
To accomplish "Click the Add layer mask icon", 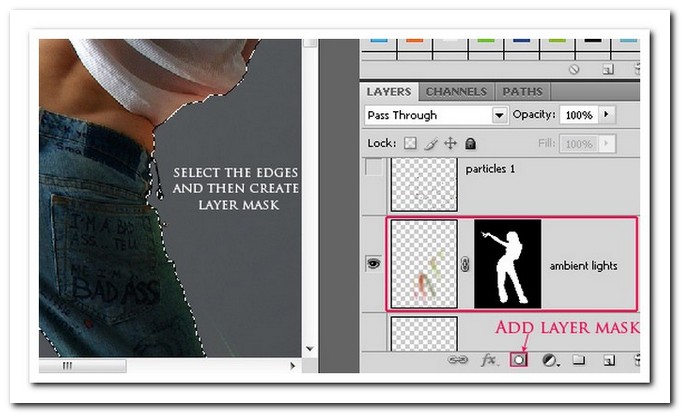I will tap(519, 360).
